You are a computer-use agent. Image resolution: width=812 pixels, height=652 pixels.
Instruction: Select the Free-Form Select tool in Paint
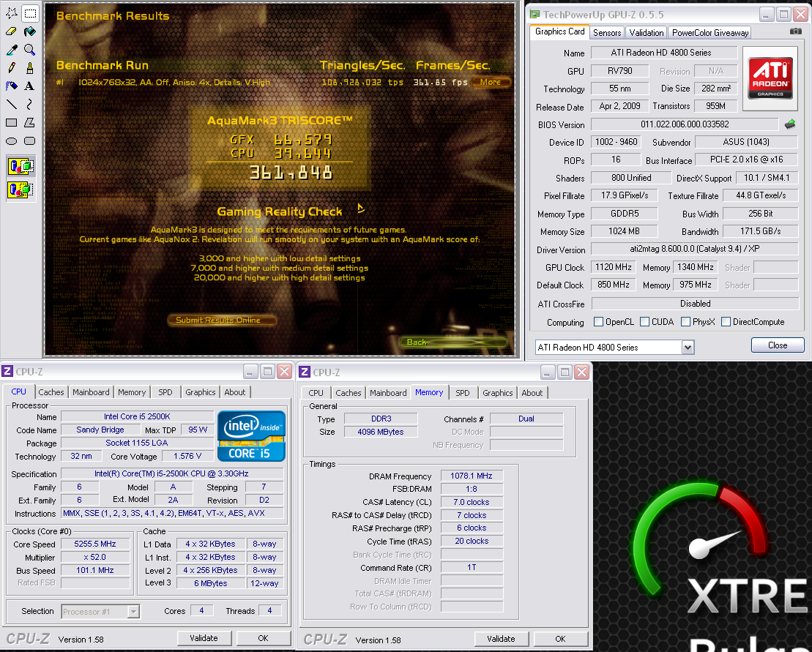click(12, 13)
